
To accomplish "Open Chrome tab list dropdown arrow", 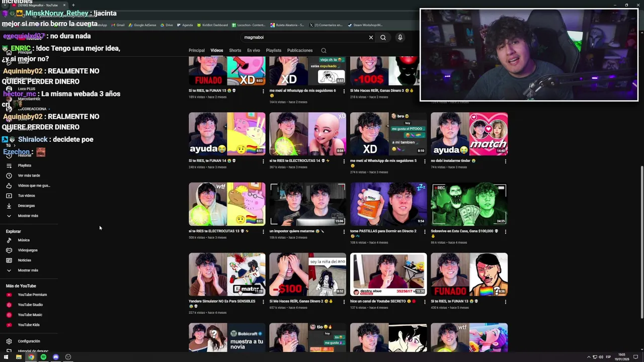I will [5, 5].
